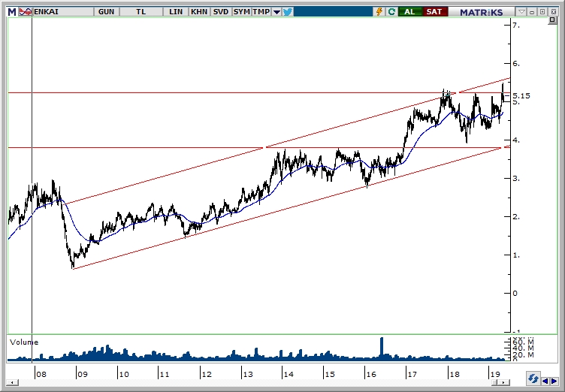The width and height of the screenshot is (565, 392).
Task: Share chart via Twitter bird icon
Action: pyautogui.click(x=288, y=12)
